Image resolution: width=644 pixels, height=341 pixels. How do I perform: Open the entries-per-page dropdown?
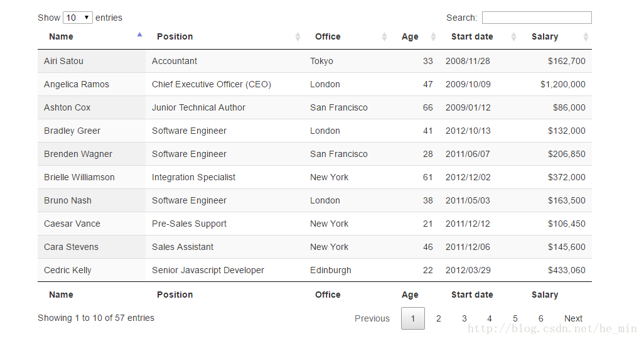pyautogui.click(x=78, y=18)
